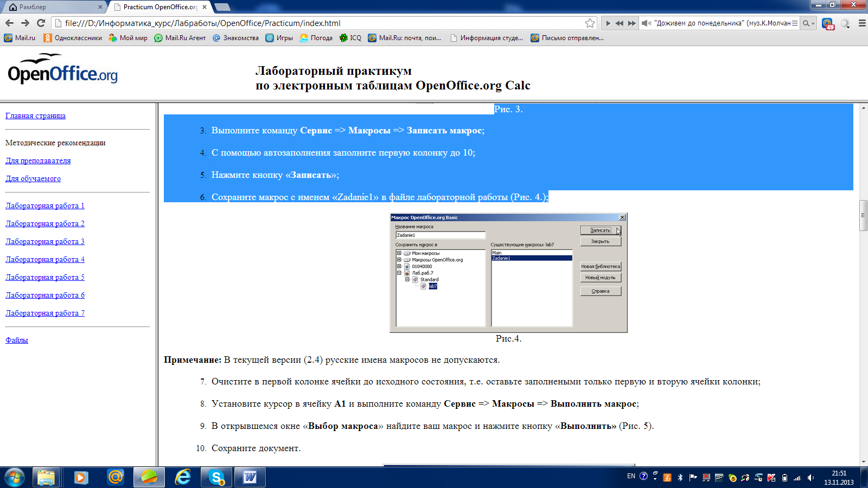The height and width of the screenshot is (488, 868).
Task: Open a new browser tab
Action: click(x=222, y=7)
